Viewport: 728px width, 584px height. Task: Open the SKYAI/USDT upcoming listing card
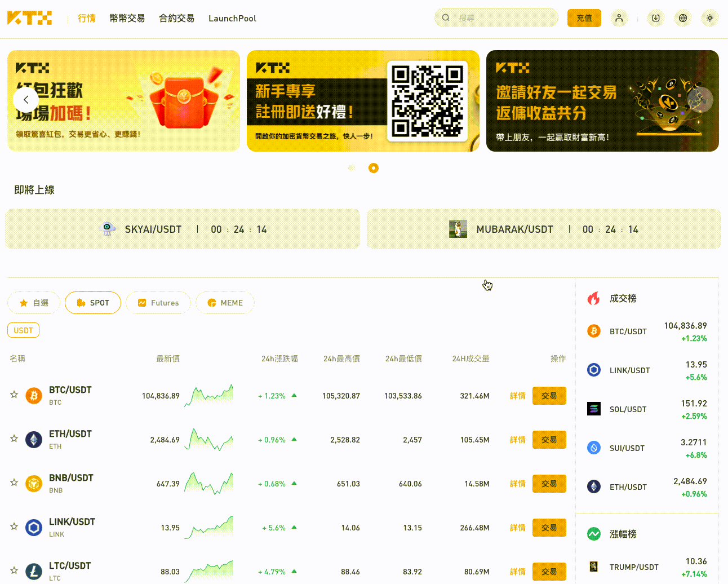(183, 229)
